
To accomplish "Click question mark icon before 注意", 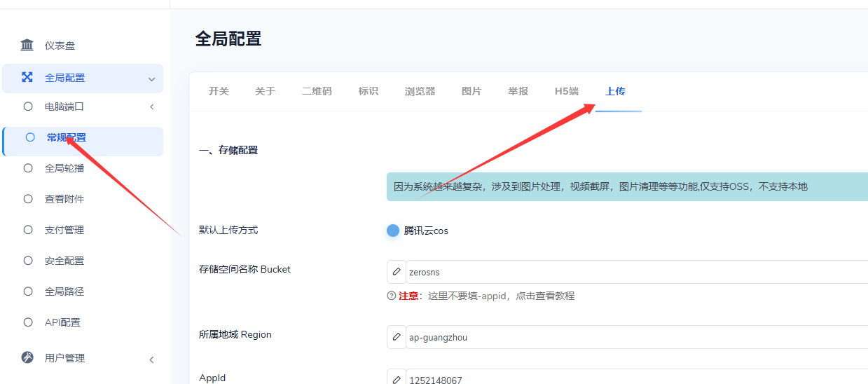I will point(392,296).
